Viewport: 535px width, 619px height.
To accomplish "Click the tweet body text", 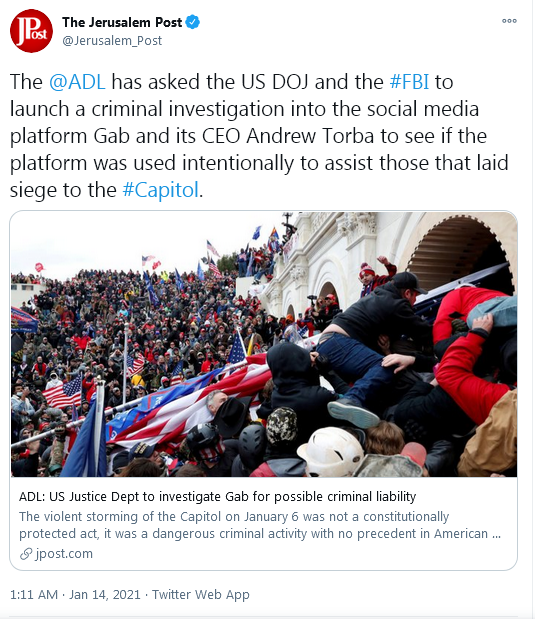I will point(259,136).
